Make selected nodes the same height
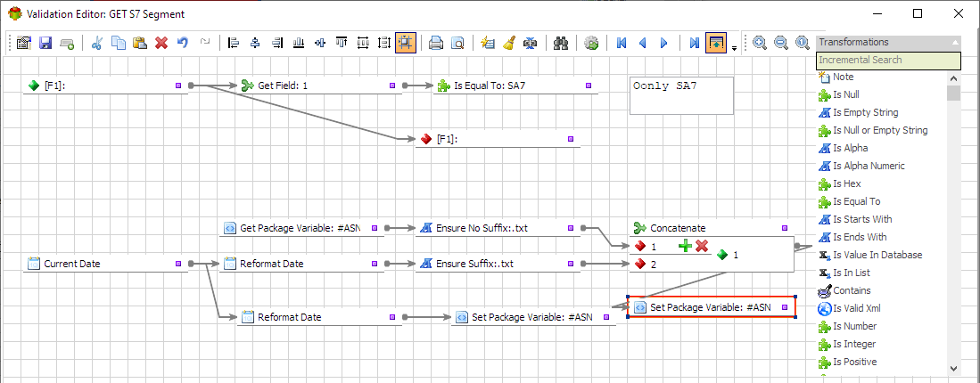980x383 pixels. coord(384,43)
